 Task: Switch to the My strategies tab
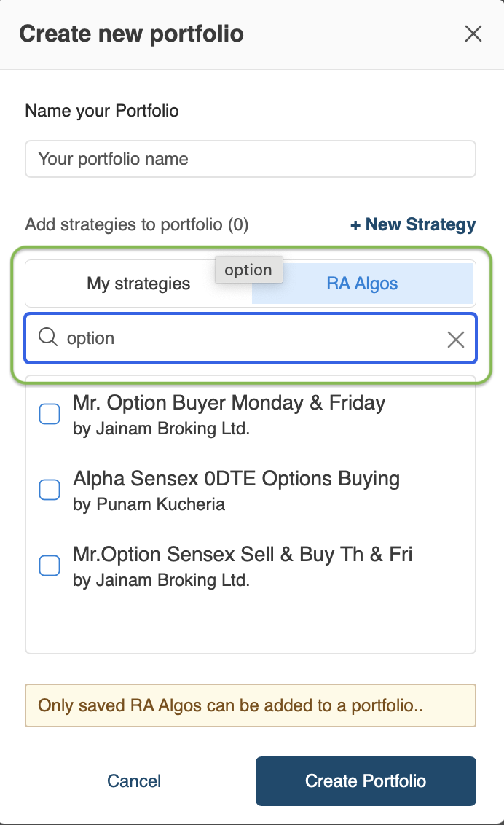[x=138, y=284]
